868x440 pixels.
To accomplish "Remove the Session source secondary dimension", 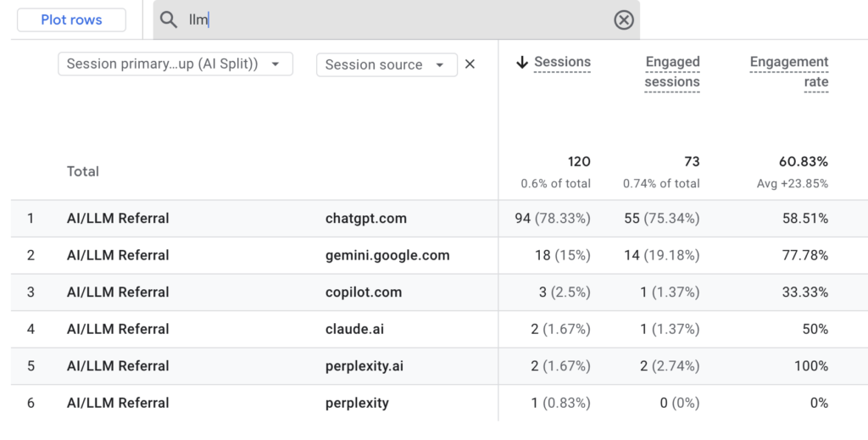I will pyautogui.click(x=470, y=64).
